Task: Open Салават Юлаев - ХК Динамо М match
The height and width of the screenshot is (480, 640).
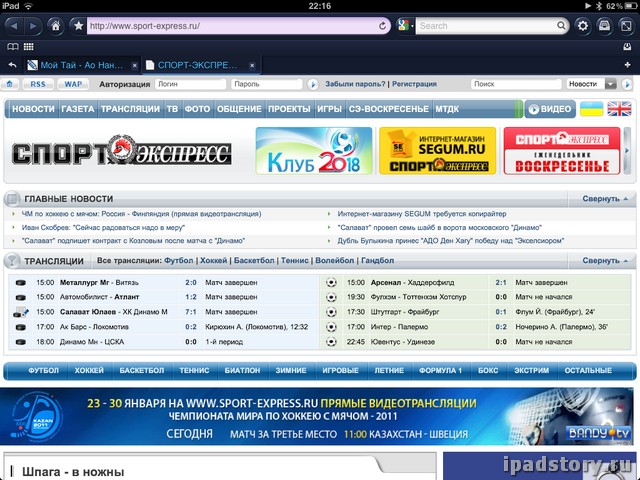Action: pyautogui.click(x=113, y=312)
